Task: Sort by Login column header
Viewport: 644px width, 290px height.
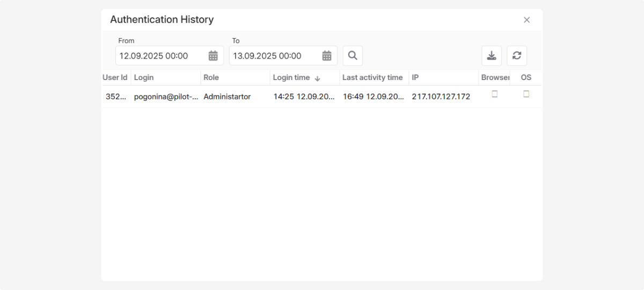Action: click(144, 77)
